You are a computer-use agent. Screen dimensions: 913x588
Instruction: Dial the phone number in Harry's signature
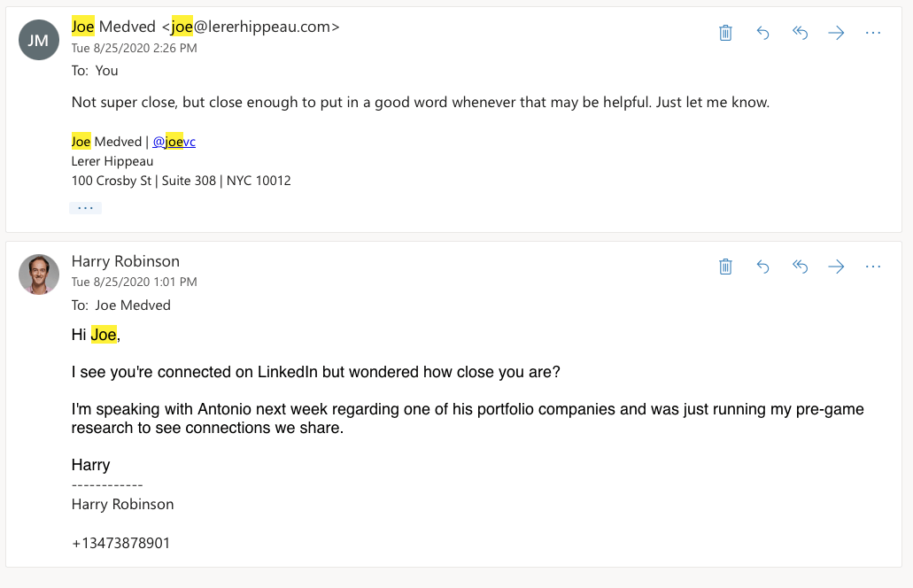coord(120,543)
